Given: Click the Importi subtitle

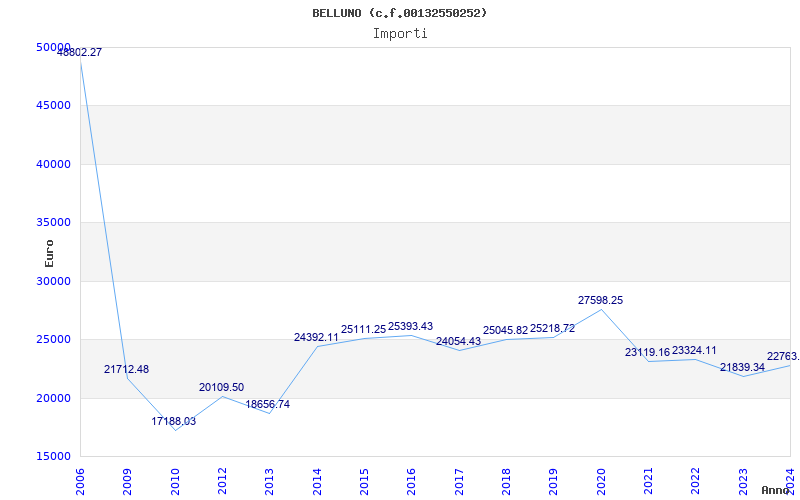Looking at the screenshot, I should pos(400,33).
